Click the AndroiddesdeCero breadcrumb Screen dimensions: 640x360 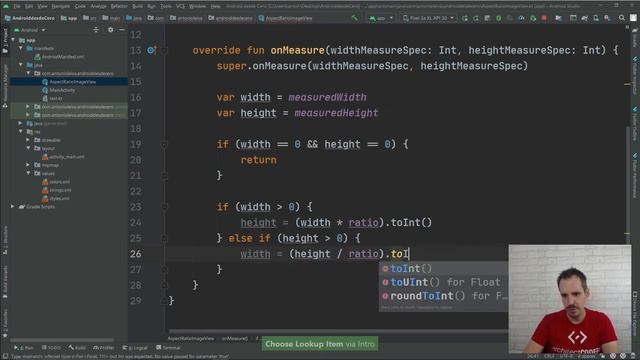point(29,18)
